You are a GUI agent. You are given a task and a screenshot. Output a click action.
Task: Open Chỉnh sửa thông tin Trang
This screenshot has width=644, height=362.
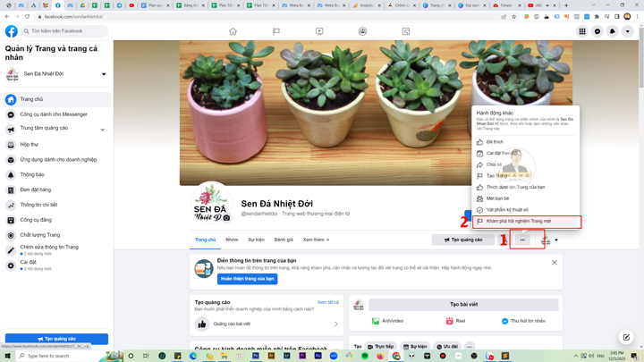(56, 250)
